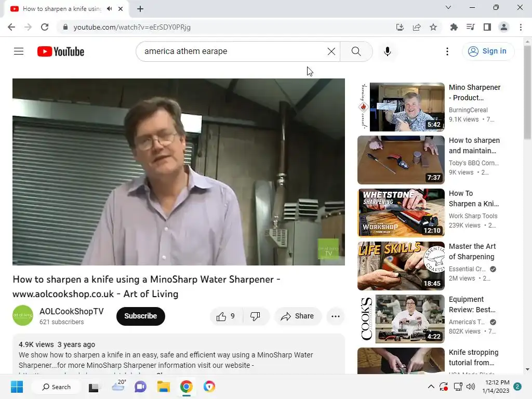Open 'How to sharpen and maintain...' title
Screen dimensions: 532x399
pyautogui.click(x=474, y=145)
